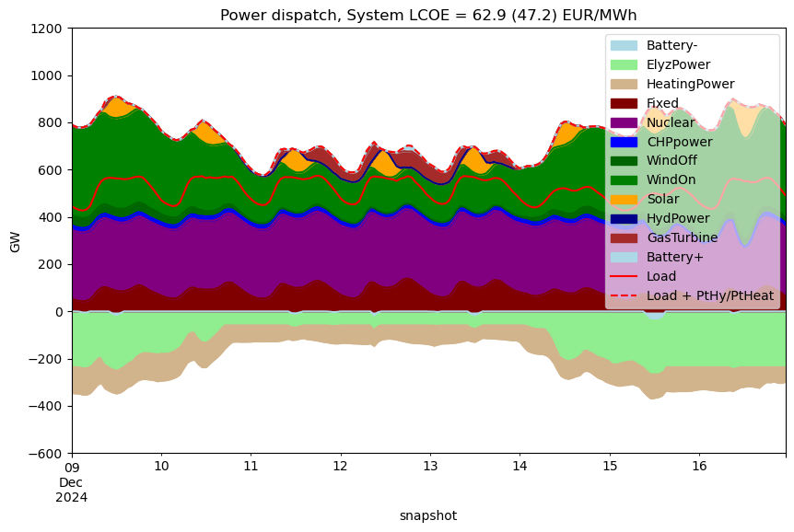Click the y-axis tick label −400
794x532 pixels.
[45, 407]
